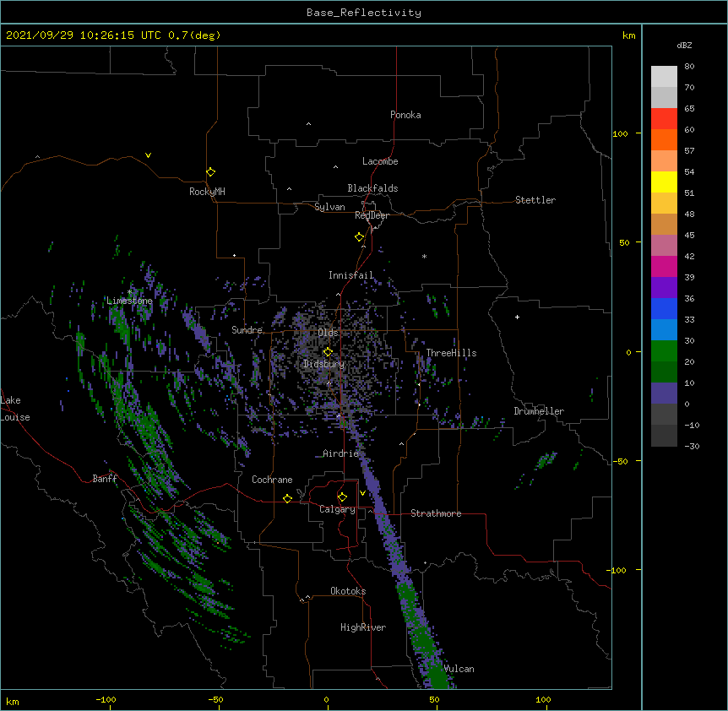Click the Cochrane town label

[272, 480]
